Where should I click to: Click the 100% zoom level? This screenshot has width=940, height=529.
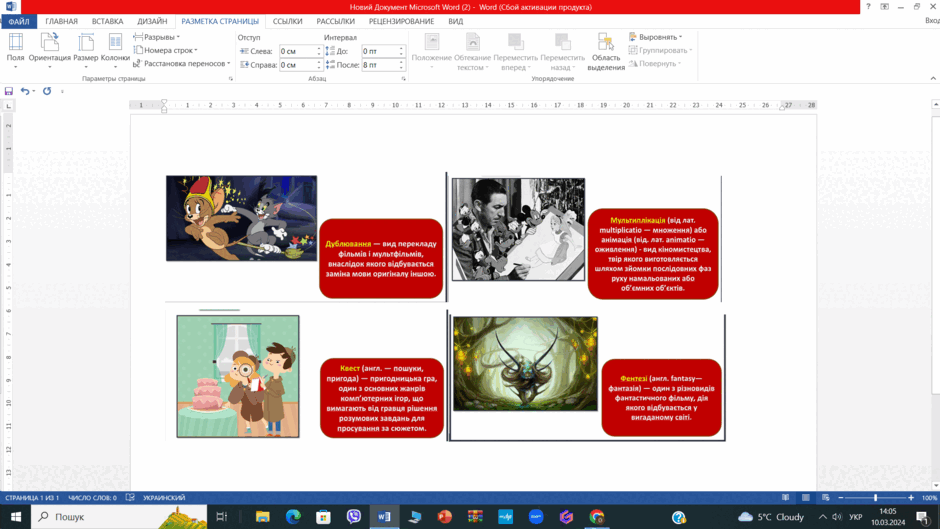pos(929,498)
